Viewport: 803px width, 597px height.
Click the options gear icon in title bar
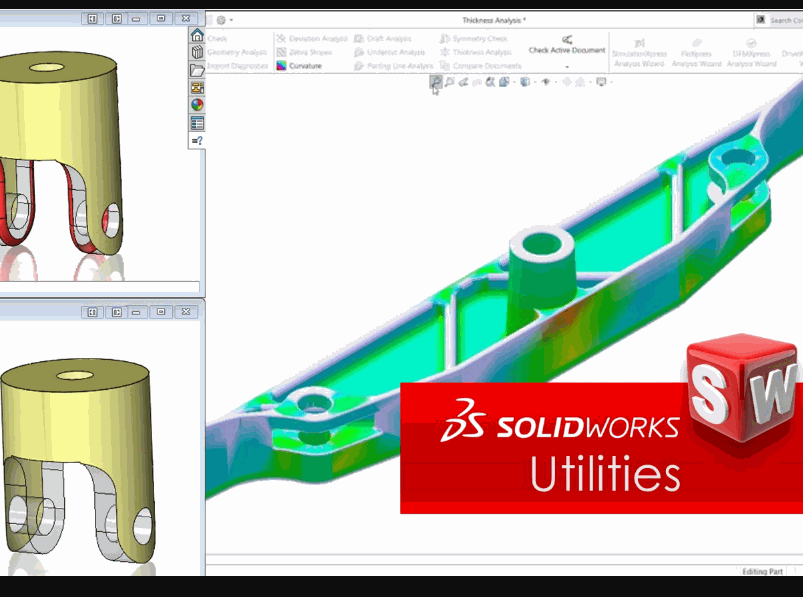click(221, 20)
